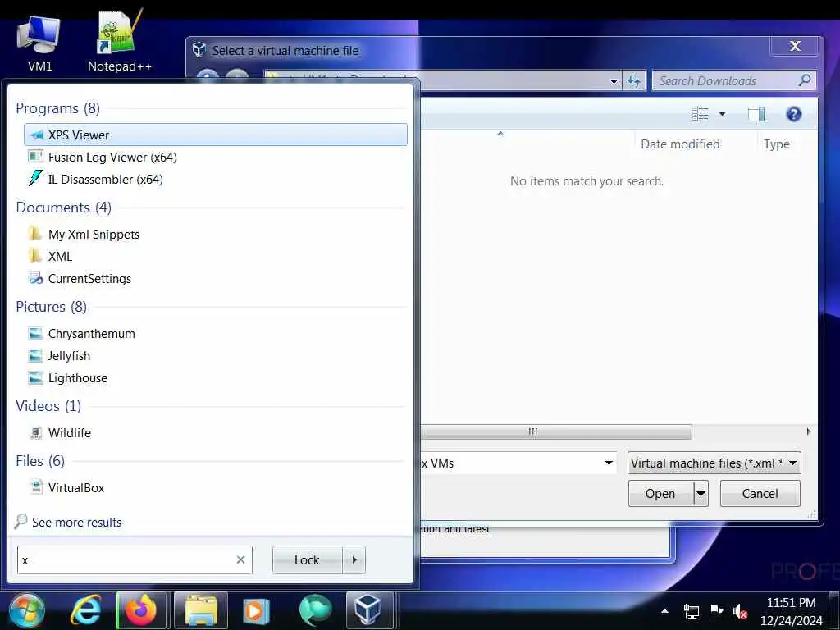Screen dimensions: 840x630
Task: Expand the shutdown options arrow next to Lock
Action: [x=354, y=559]
